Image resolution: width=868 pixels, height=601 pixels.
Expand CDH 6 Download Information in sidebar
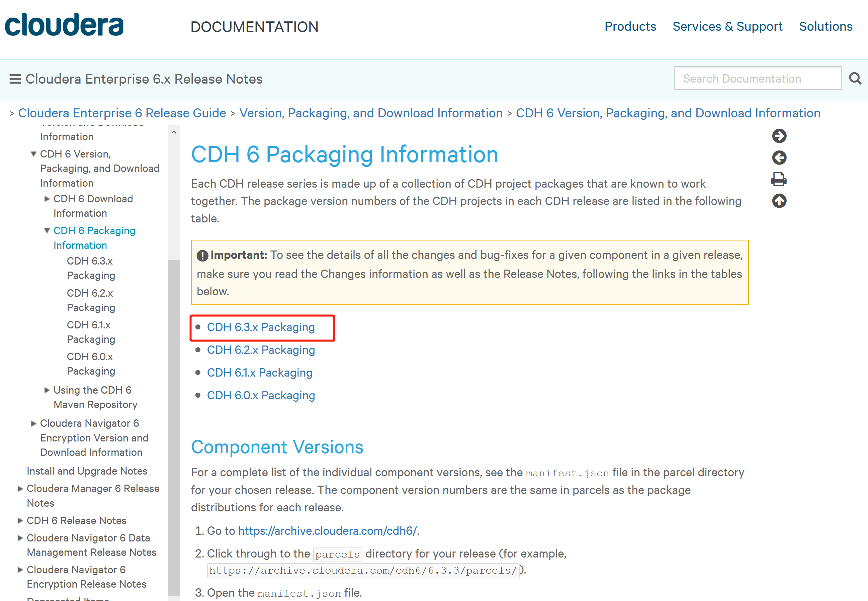point(47,198)
